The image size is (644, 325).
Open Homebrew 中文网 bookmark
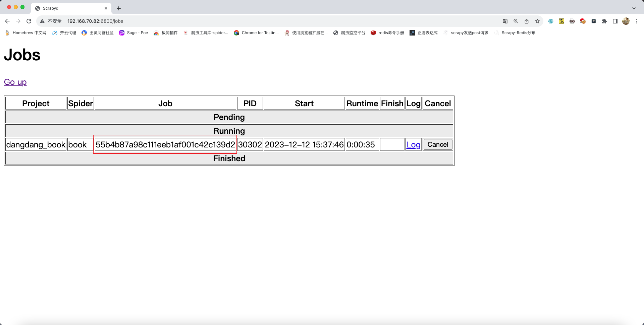click(26, 33)
